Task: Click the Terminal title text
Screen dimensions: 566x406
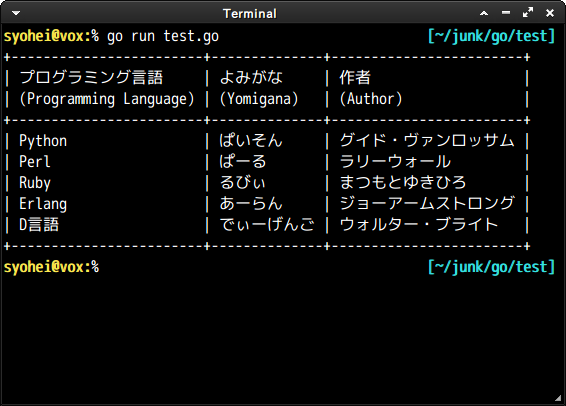Action: [250, 14]
